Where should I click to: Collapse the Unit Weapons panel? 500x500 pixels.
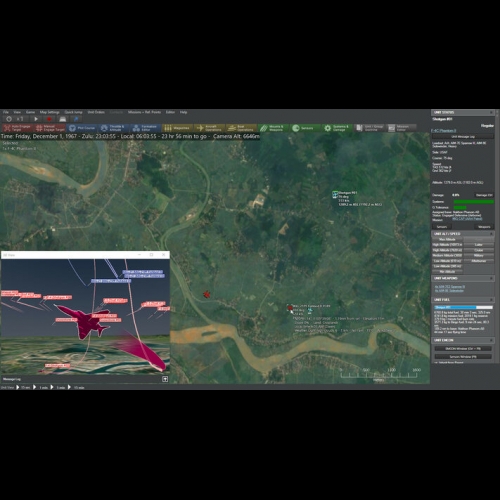[x=491, y=278]
